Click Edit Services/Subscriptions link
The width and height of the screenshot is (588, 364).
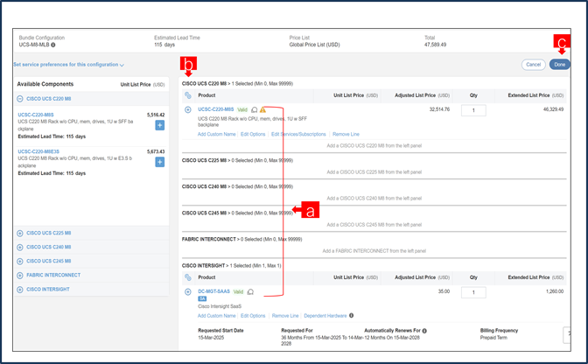298,134
